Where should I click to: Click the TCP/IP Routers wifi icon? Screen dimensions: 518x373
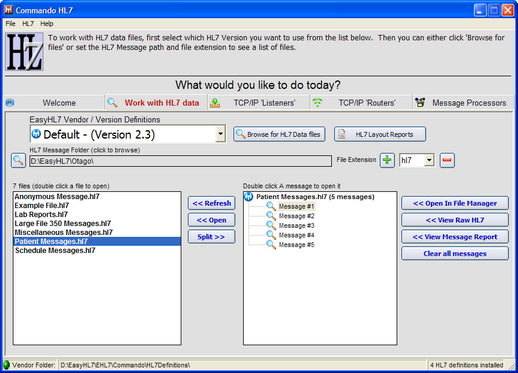tap(317, 103)
